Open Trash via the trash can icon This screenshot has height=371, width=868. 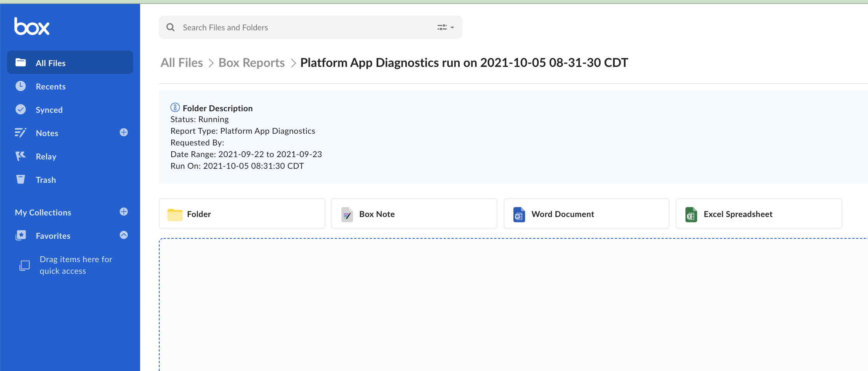point(20,179)
